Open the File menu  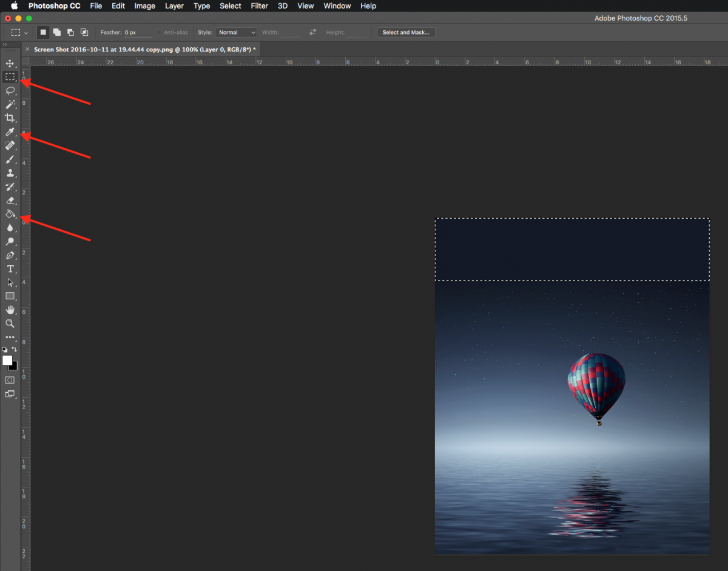pos(96,5)
